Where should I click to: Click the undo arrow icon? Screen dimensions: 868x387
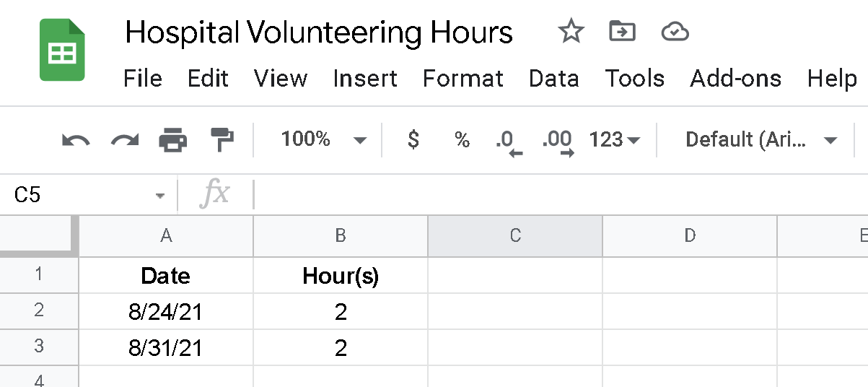pos(76,139)
